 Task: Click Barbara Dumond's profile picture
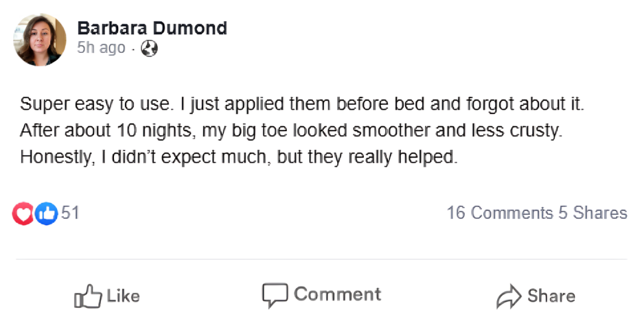pyautogui.click(x=40, y=40)
